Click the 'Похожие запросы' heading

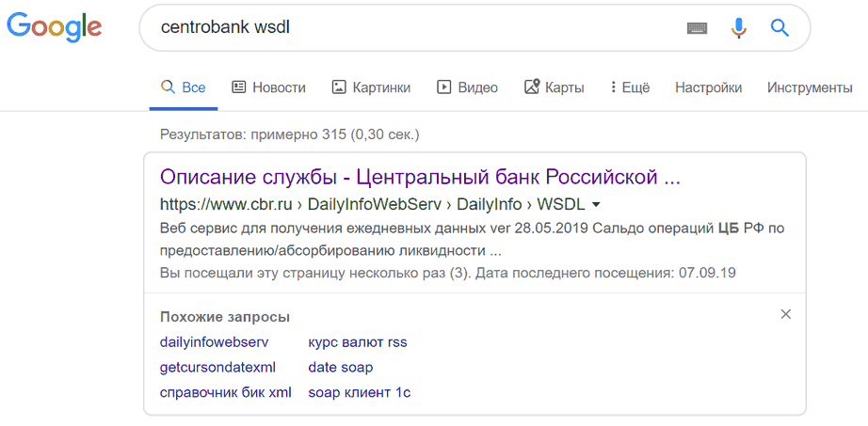point(225,318)
